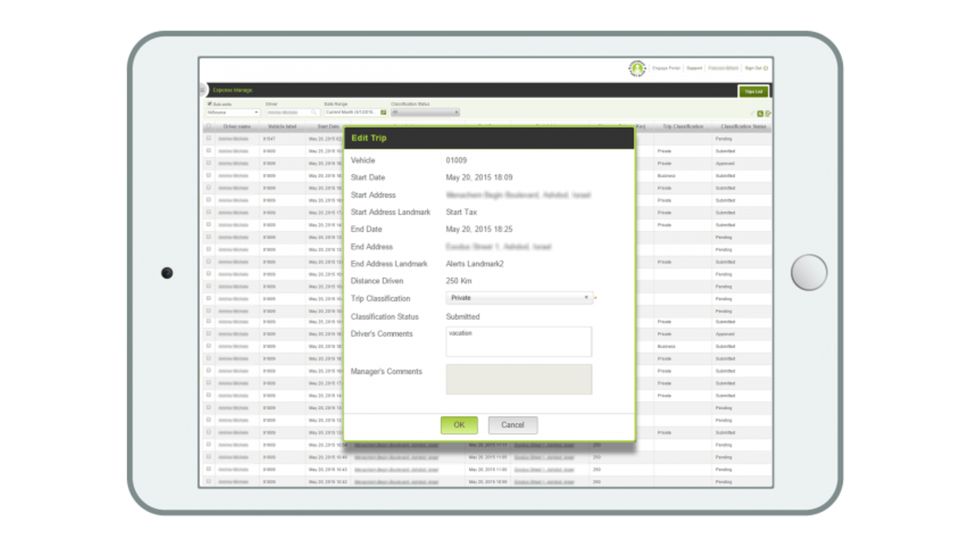Open the Trip Classification dropdown showing Private
The image size is (970, 546).
click(x=519, y=298)
